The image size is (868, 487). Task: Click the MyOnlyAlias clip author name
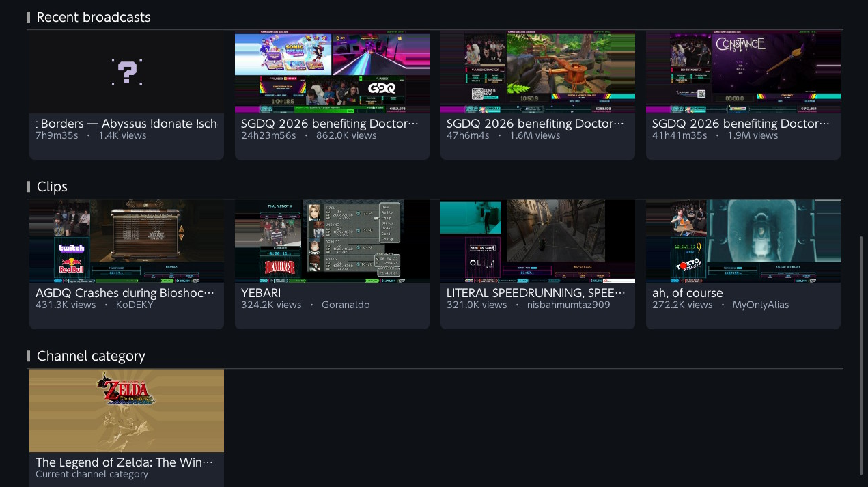(x=761, y=305)
